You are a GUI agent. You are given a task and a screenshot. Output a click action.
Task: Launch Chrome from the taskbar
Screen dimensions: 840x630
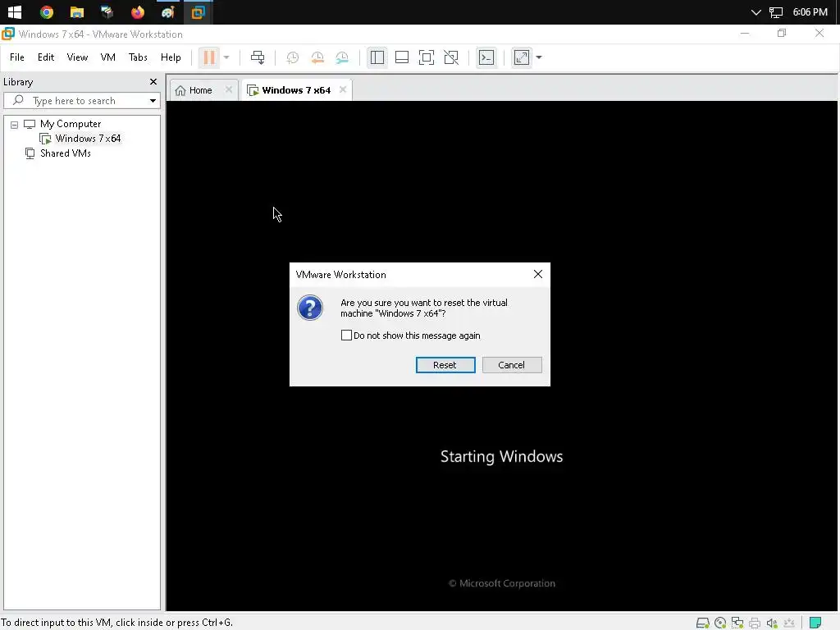47,11
